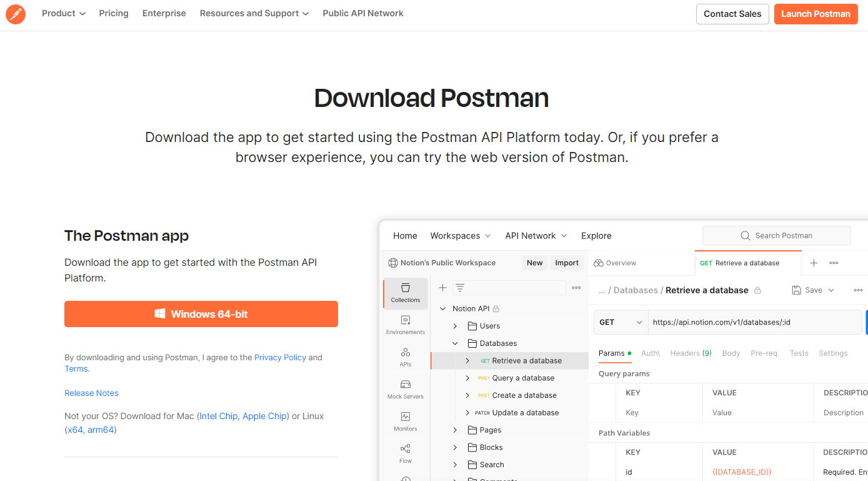
Task: Open the Workspaces dropdown
Action: click(x=461, y=236)
